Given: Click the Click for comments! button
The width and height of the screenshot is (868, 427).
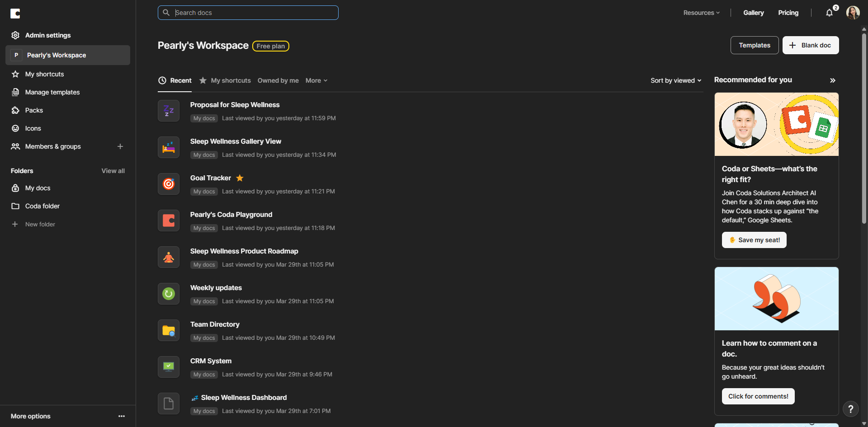Looking at the screenshot, I should [758, 396].
